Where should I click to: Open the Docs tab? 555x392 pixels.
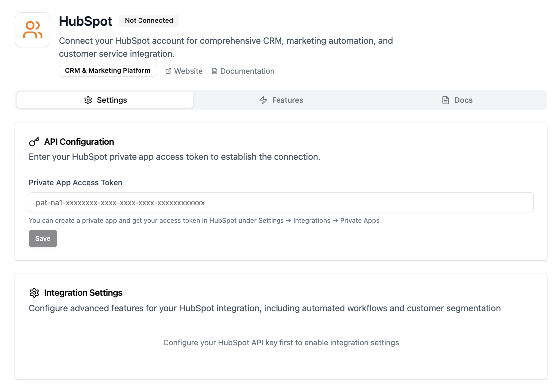(x=457, y=100)
